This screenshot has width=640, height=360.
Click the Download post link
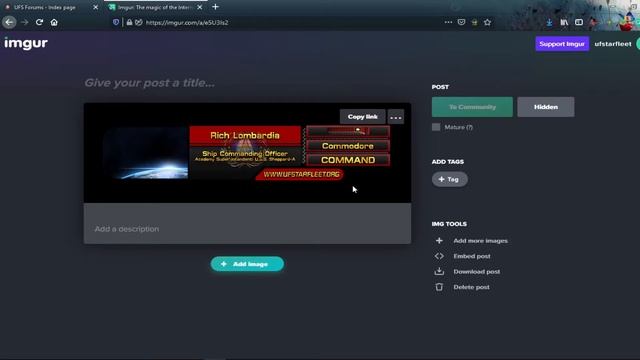point(477,271)
